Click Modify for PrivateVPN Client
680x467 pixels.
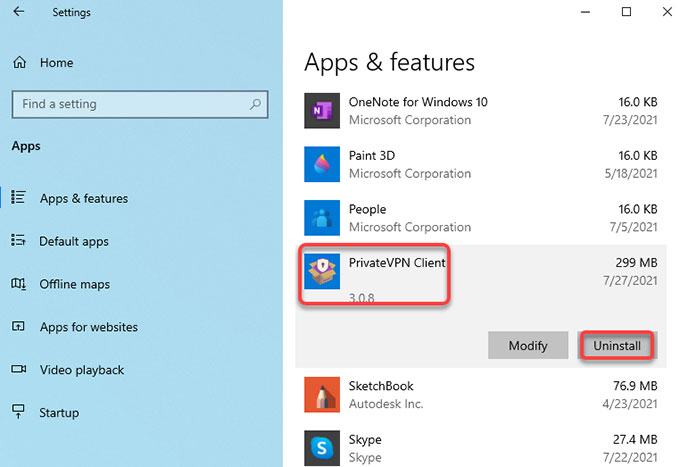tap(528, 345)
